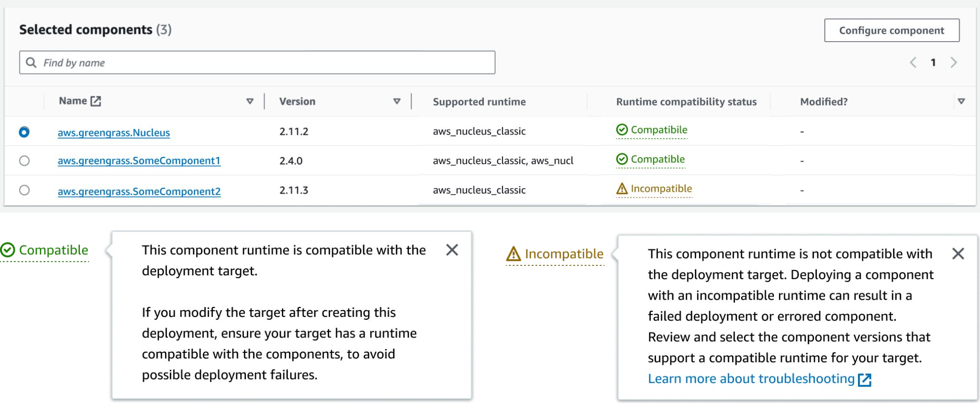This screenshot has width=980, height=403.
Task: Open Learn more about troubleshooting link
Action: point(751,379)
